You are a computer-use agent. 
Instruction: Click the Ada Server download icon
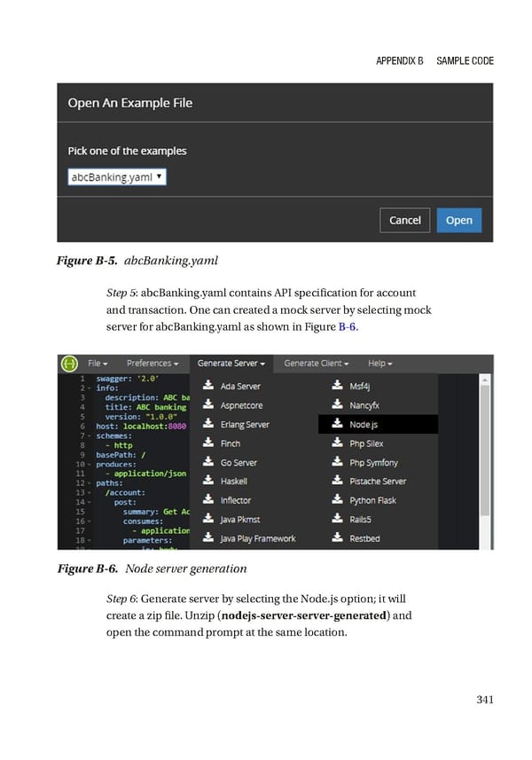click(207, 385)
